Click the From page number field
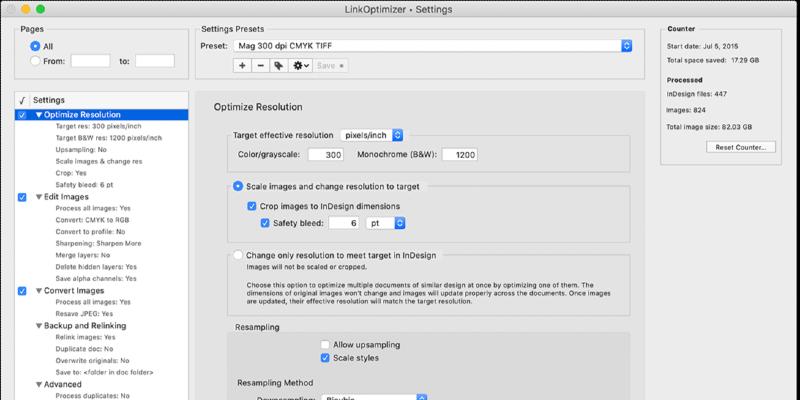 click(90, 61)
